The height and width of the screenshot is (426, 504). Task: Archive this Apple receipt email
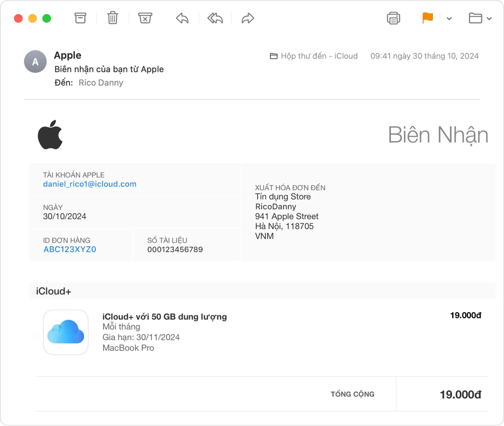click(80, 18)
